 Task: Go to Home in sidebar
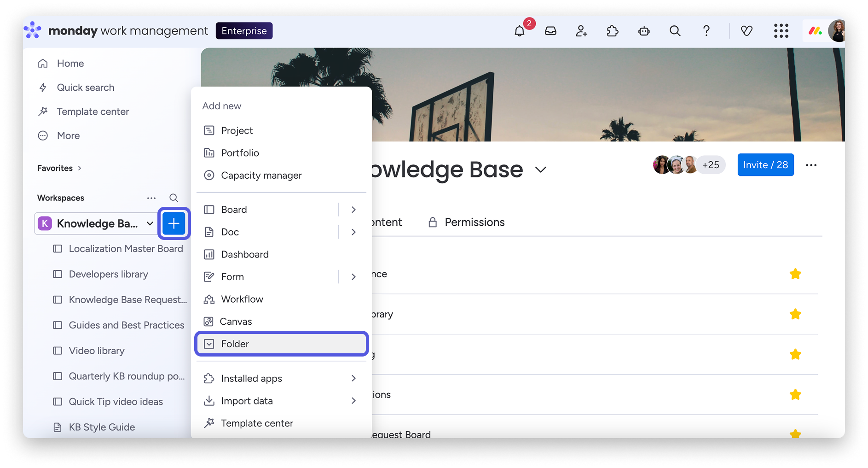coord(70,64)
